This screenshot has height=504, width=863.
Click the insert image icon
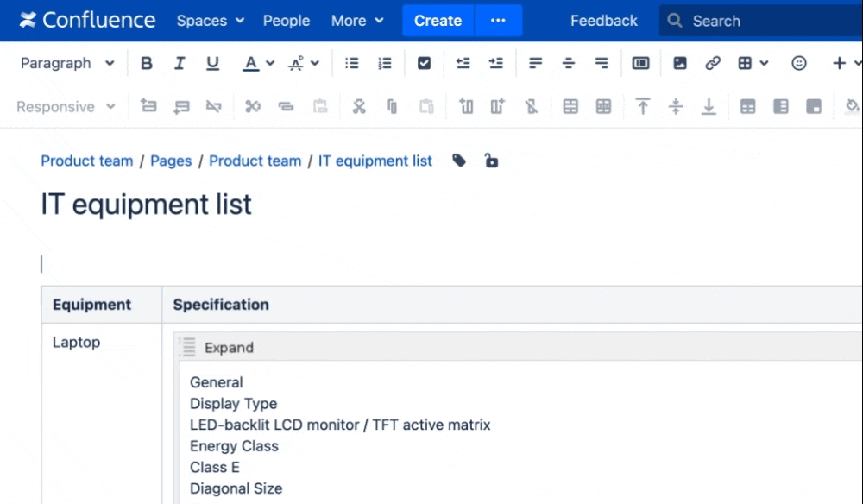(680, 63)
